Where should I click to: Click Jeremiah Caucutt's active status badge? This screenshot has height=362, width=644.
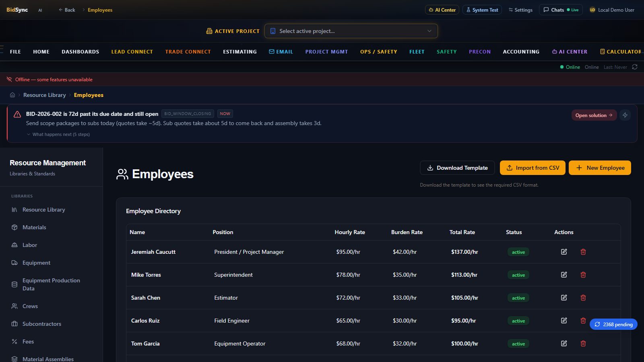coord(518,252)
